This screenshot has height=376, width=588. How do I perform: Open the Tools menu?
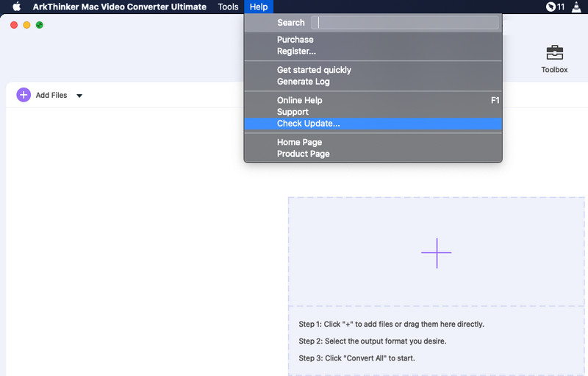(228, 7)
